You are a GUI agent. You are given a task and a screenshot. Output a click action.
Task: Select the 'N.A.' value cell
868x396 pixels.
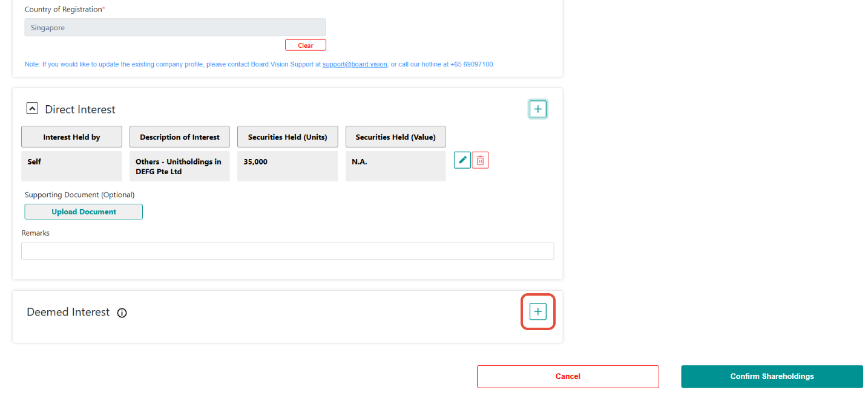[395, 166]
